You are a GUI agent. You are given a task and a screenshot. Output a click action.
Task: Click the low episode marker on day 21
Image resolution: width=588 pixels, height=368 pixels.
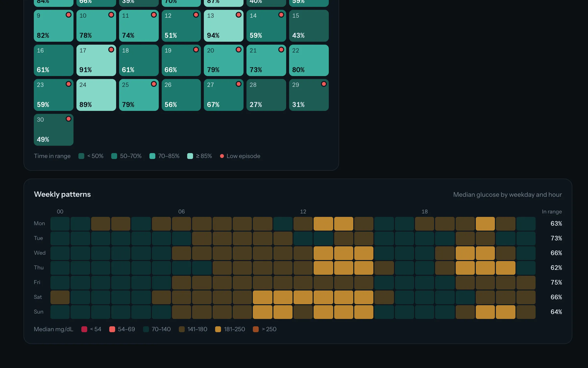coord(281,50)
